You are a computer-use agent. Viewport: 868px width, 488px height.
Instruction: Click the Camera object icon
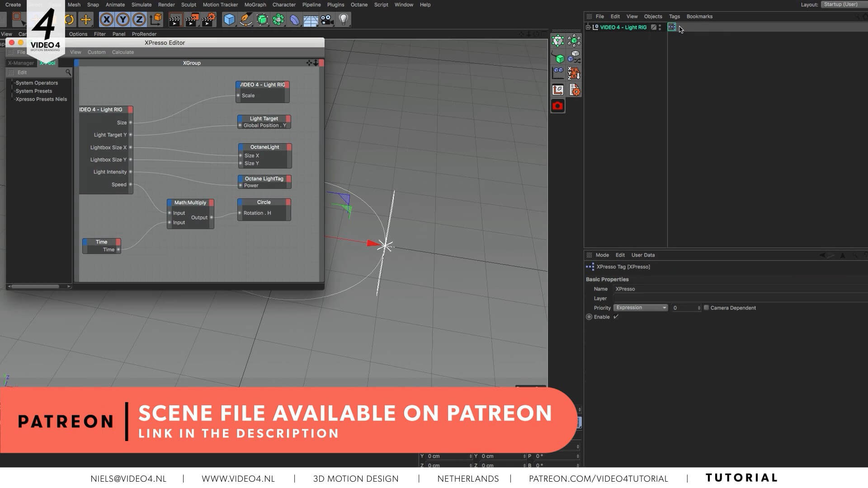point(327,19)
